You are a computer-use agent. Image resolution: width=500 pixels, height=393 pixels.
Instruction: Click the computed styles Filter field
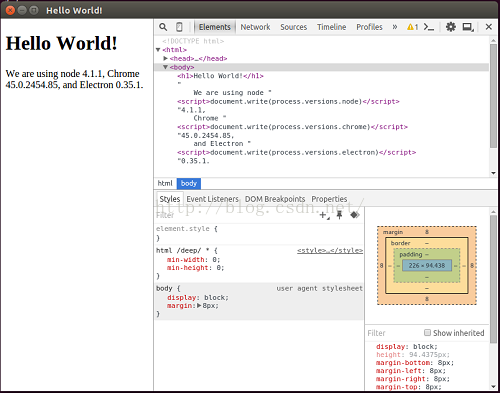tap(394, 333)
